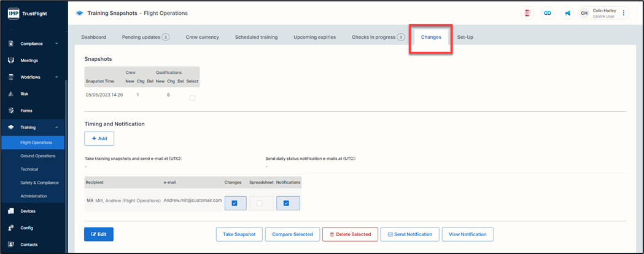Click the Config icon in sidebar
The image size is (644, 254).
click(x=11, y=228)
